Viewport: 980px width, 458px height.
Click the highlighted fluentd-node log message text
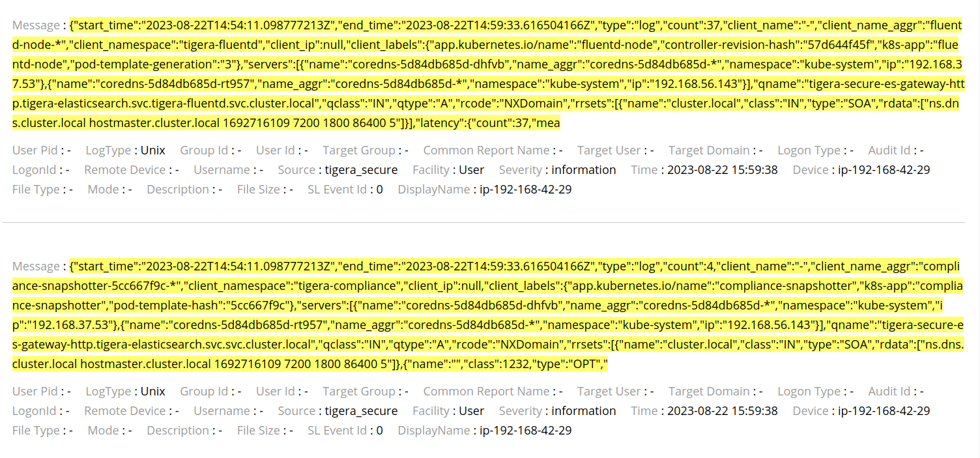(x=487, y=74)
